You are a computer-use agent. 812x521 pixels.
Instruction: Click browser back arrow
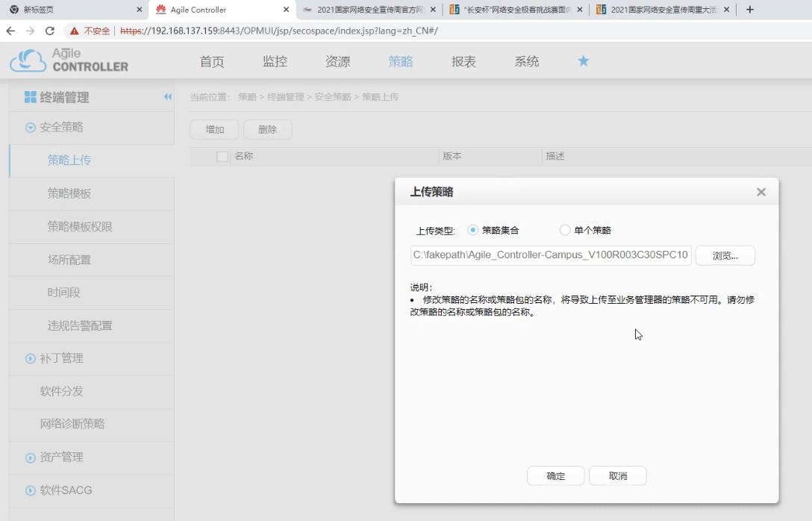(x=10, y=31)
